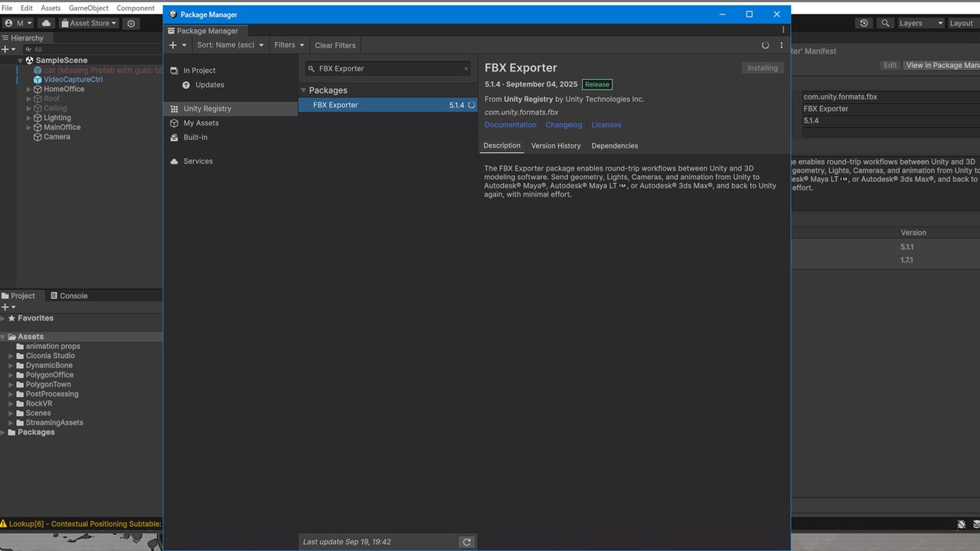Image resolution: width=980 pixels, height=551 pixels.
Task: Select Built-in packages in sidebar
Action: click(230, 138)
